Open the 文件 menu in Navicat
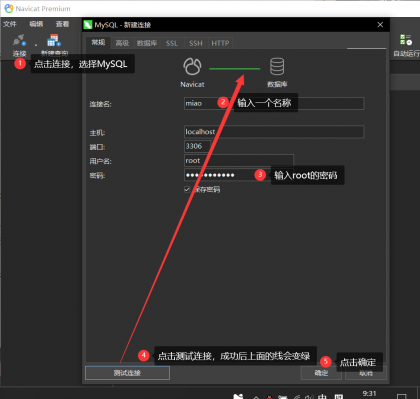Image resolution: width=420 pixels, height=399 pixels. (10, 24)
